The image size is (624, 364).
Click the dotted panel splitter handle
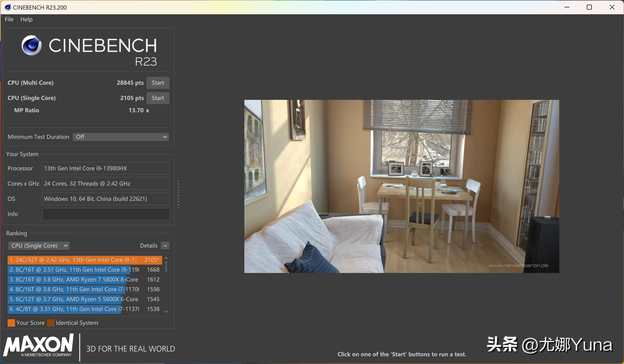coord(178,195)
